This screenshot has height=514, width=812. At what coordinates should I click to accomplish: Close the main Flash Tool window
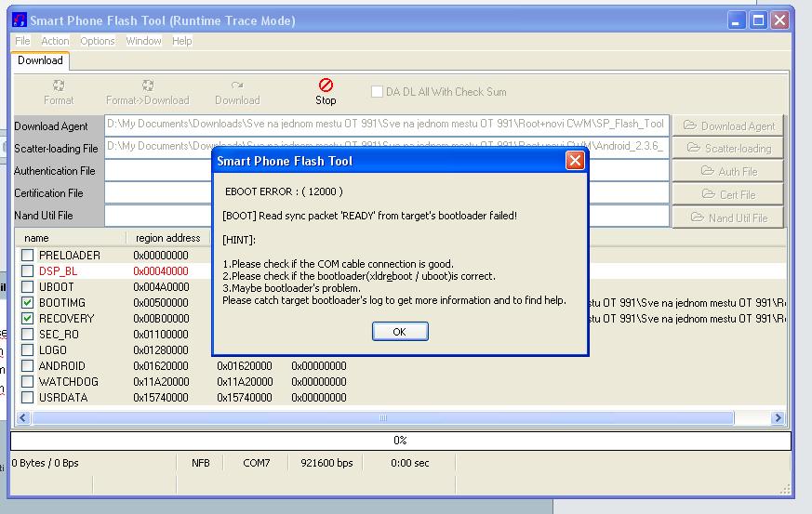click(x=779, y=20)
